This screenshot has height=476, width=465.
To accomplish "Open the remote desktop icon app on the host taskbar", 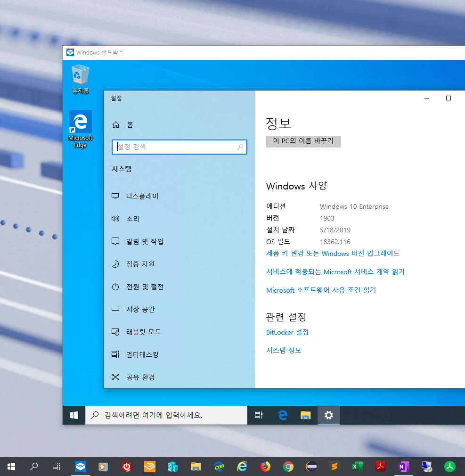I will tap(427, 467).
